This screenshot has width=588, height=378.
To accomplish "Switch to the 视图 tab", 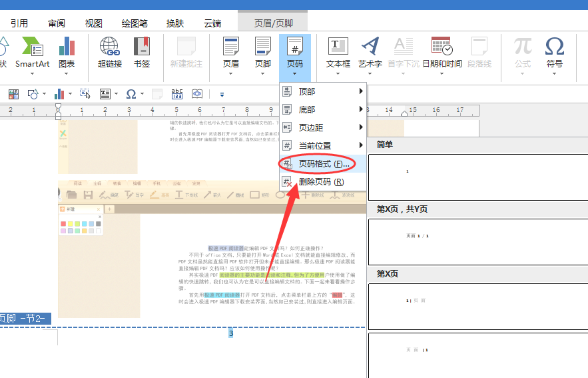I will click(93, 23).
